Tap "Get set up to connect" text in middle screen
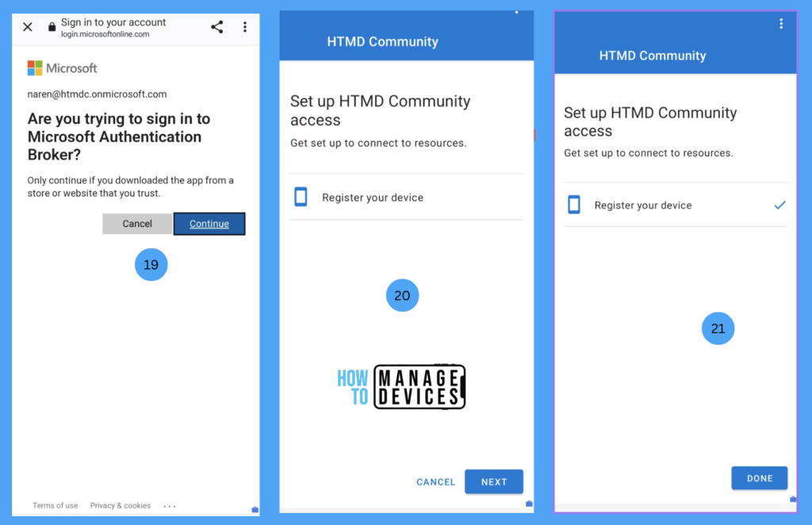812x525 pixels. pyautogui.click(x=378, y=143)
